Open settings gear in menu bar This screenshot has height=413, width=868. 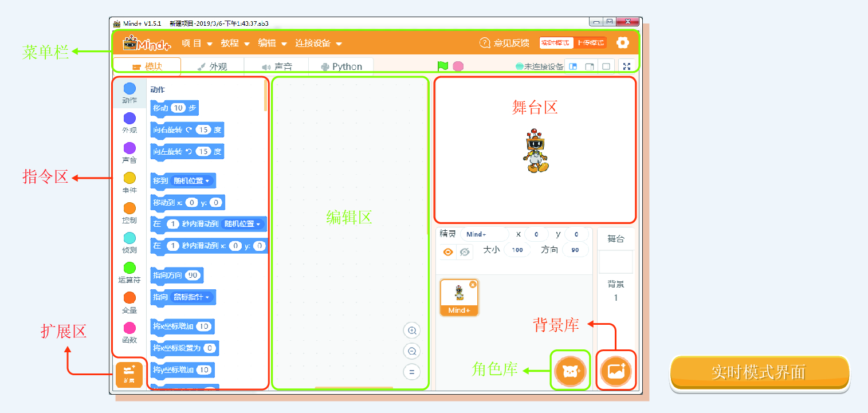pos(622,42)
